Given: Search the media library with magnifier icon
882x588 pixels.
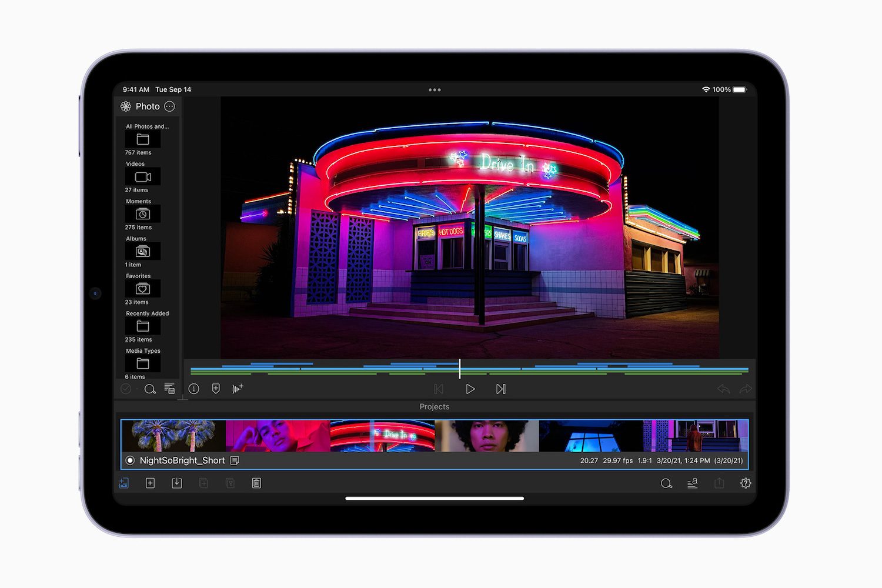Looking at the screenshot, I should 150,389.
